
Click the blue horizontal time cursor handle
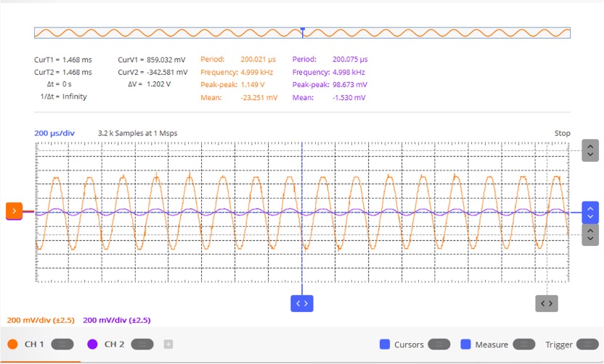(x=302, y=304)
